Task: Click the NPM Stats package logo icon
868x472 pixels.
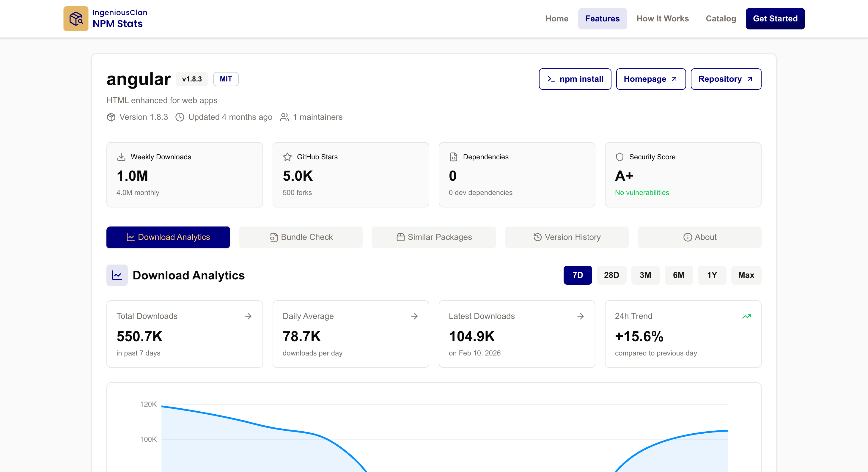Action: [x=76, y=18]
